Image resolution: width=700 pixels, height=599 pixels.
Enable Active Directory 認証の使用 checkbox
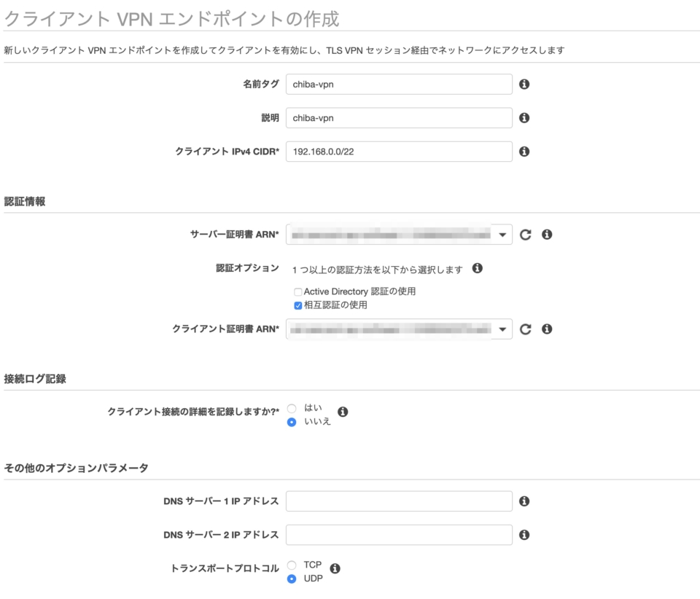click(x=297, y=292)
